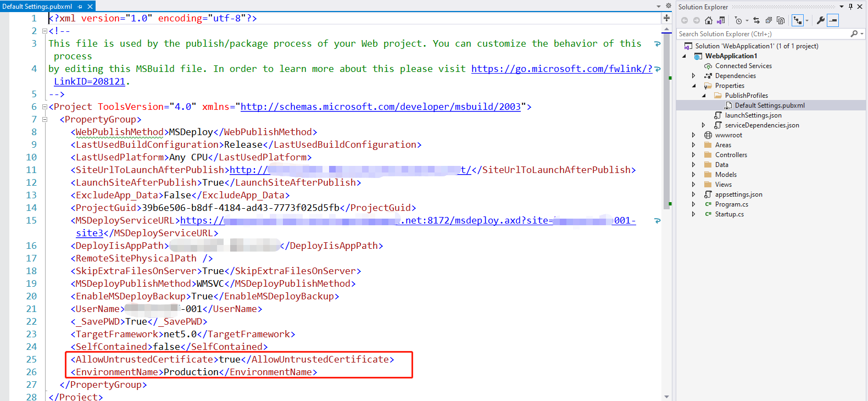Toggle Pending Changes Filter
Screen dimensions: 868x401
[738, 20]
